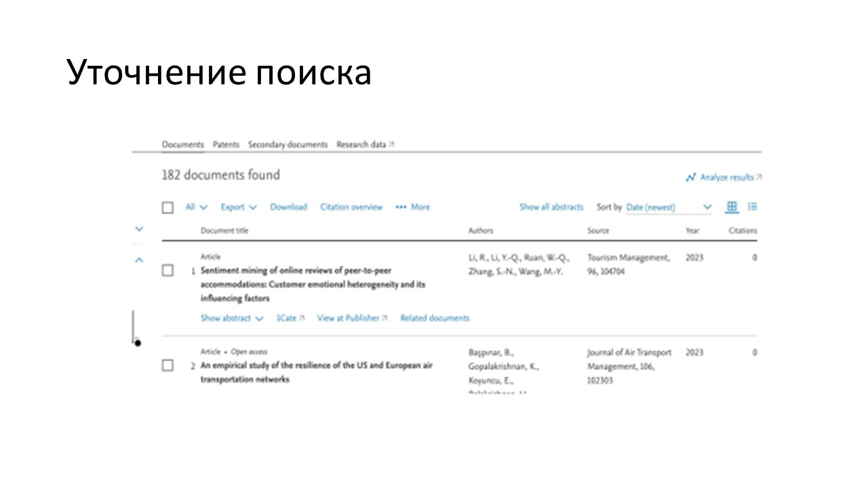
Task: Open Research data external link tab
Action: (365, 144)
